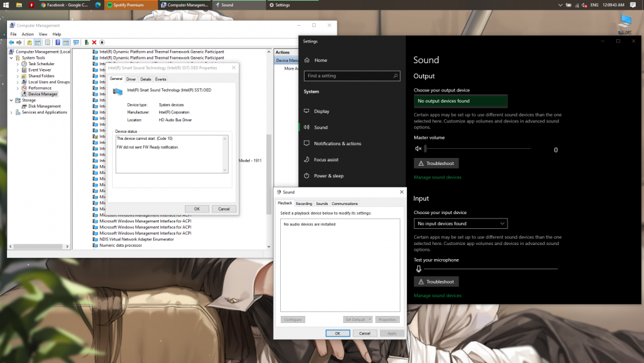Screen dimensions: 644x363
Task: Open the View menu in Computer Management
Action: point(43,34)
